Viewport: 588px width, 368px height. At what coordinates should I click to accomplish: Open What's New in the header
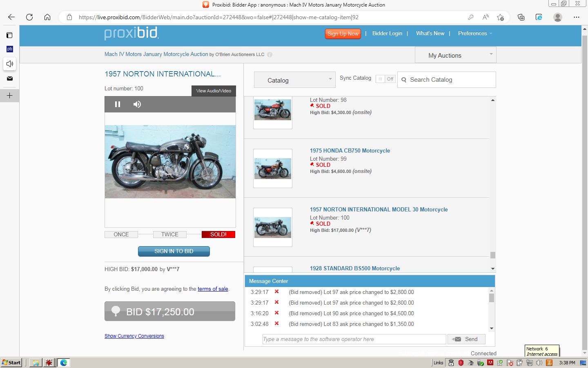[430, 34]
